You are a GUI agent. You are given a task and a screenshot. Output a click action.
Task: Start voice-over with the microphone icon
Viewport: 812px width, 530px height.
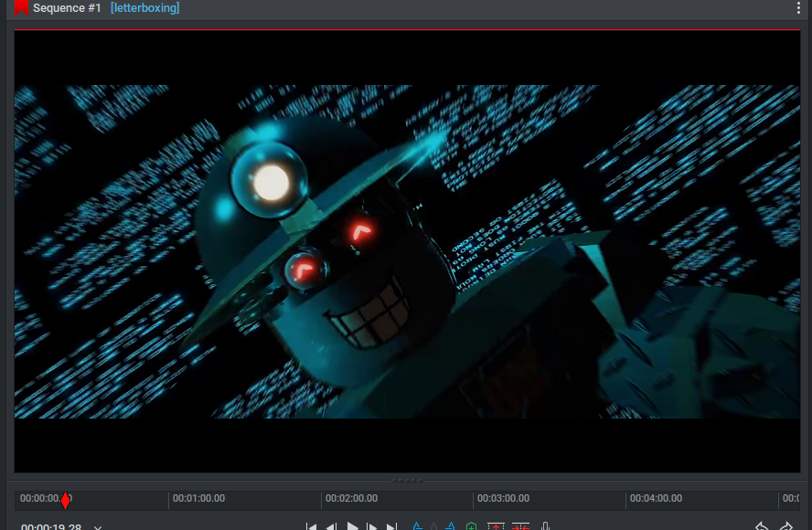545,526
